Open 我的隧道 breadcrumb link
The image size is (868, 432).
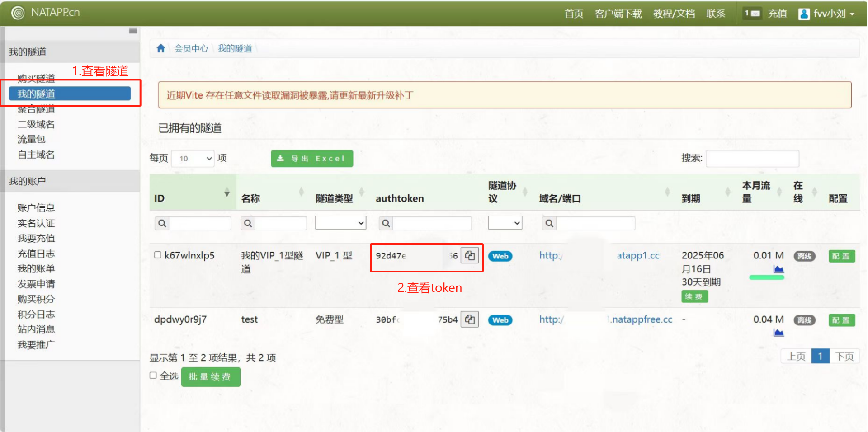[x=235, y=48]
